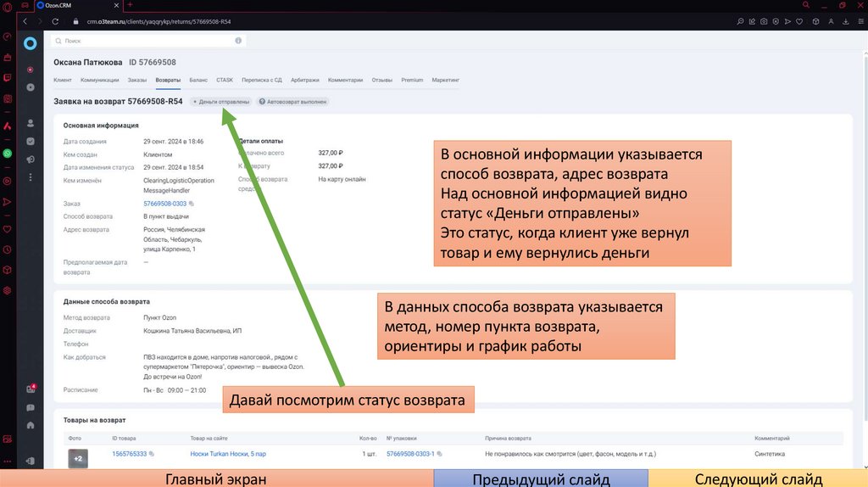The height and width of the screenshot is (487, 868).
Task: Open package number link 57669508-0303-1
Action: click(410, 454)
